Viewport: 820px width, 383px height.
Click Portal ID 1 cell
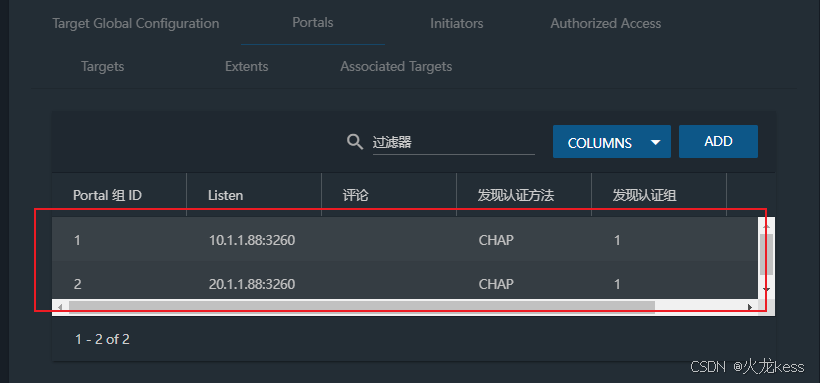[x=77, y=241]
